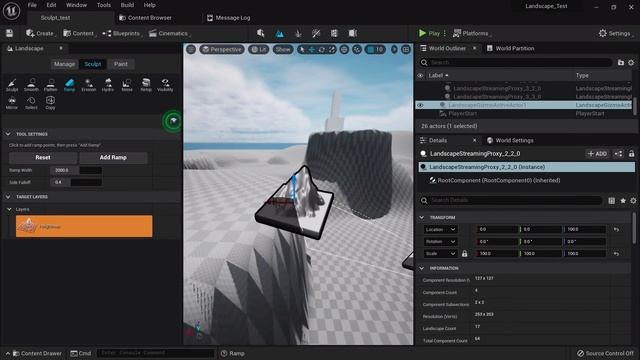The height and width of the screenshot is (360, 640).
Task: Click new folder icon in World Outliner
Action: click(621, 62)
